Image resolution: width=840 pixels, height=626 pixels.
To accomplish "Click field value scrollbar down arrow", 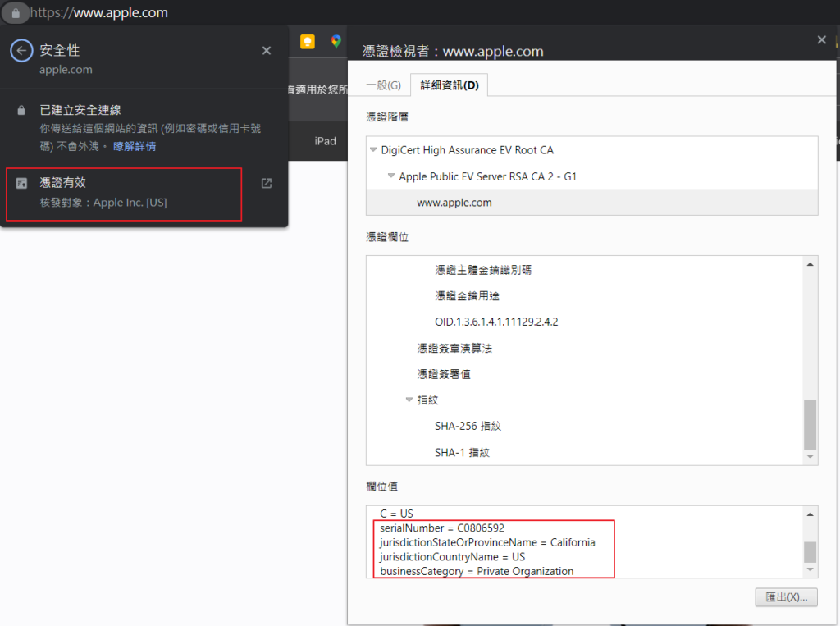I will (810, 569).
